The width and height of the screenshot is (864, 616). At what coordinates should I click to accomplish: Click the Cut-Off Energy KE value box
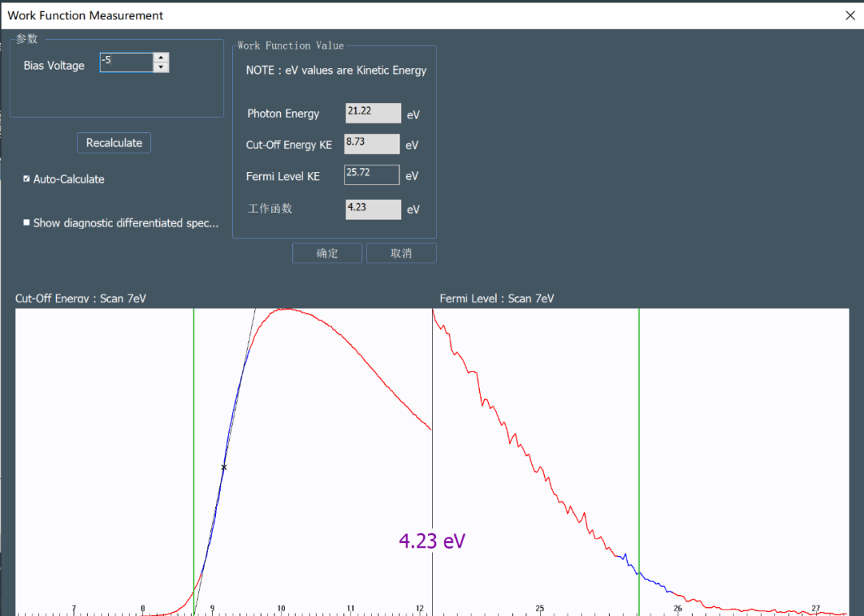[x=372, y=144]
